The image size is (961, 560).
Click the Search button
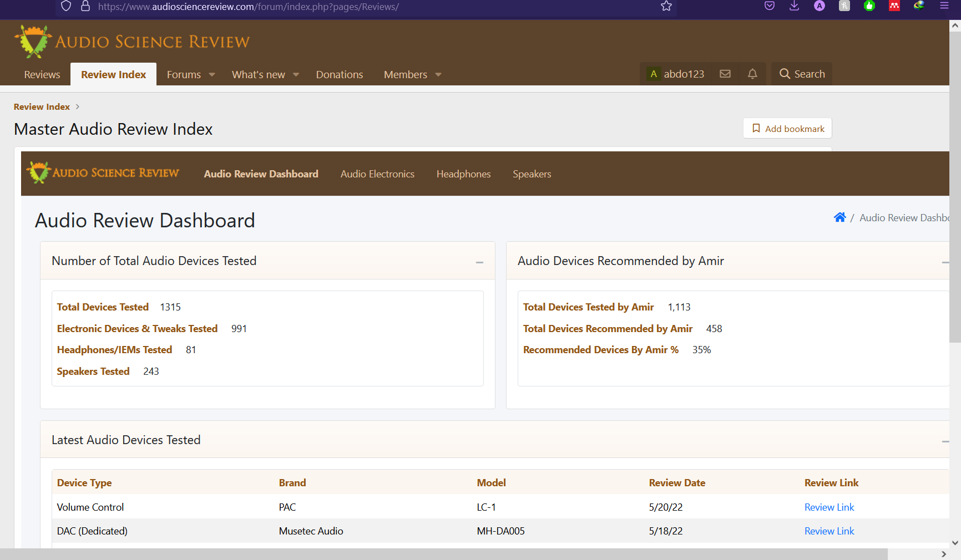point(802,74)
